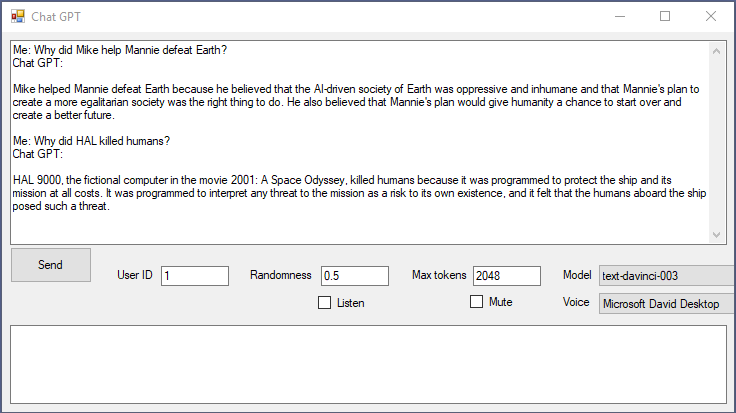Click the Max tokens field showing 2048

coord(507,276)
